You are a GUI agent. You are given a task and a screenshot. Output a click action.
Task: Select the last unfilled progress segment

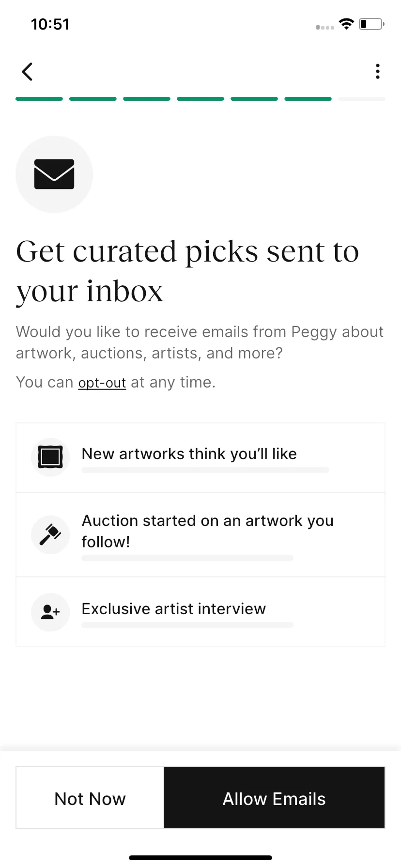point(362,99)
